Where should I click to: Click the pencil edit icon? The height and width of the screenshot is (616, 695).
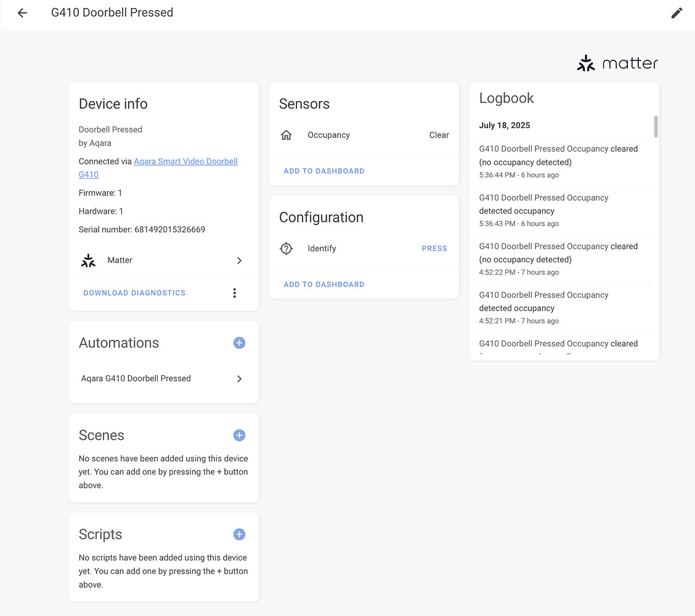tap(677, 13)
